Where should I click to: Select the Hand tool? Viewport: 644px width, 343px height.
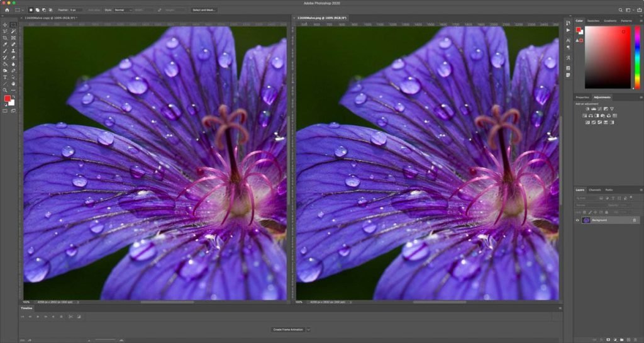[x=13, y=84]
